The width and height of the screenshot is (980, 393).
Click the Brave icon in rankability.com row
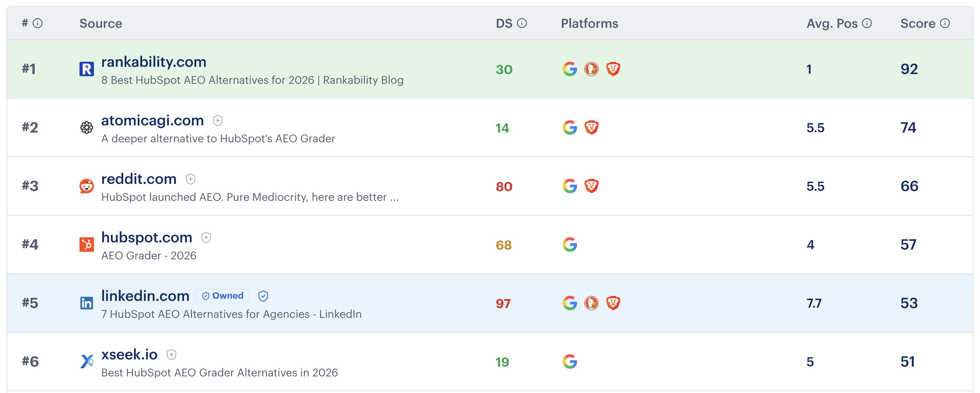(613, 69)
